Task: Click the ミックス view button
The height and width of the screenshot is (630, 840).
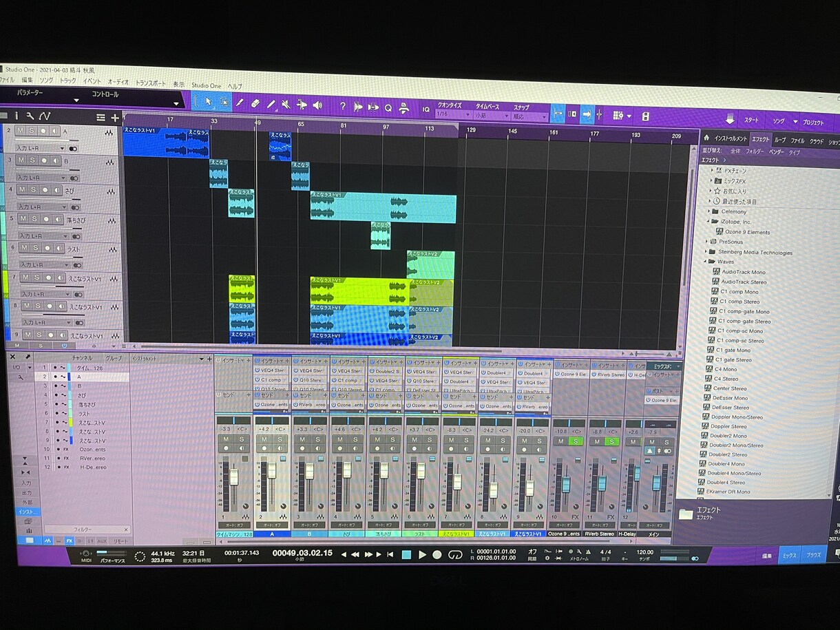Action: pyautogui.click(x=790, y=555)
